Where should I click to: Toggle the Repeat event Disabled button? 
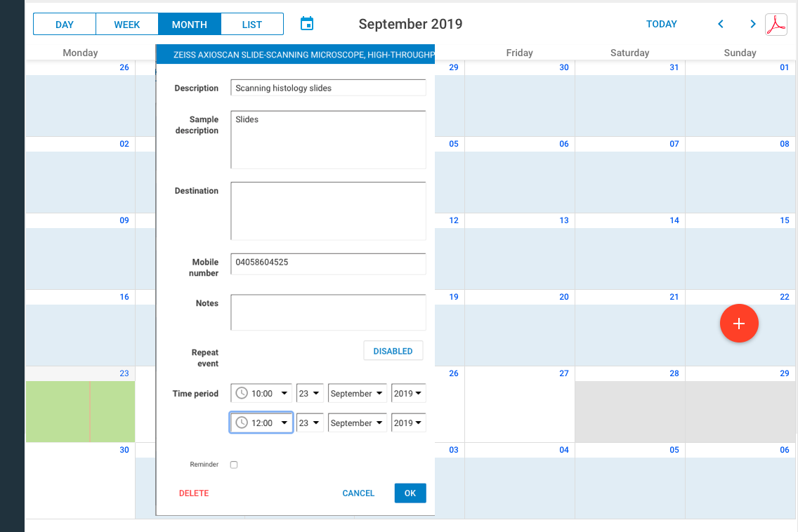coord(393,351)
